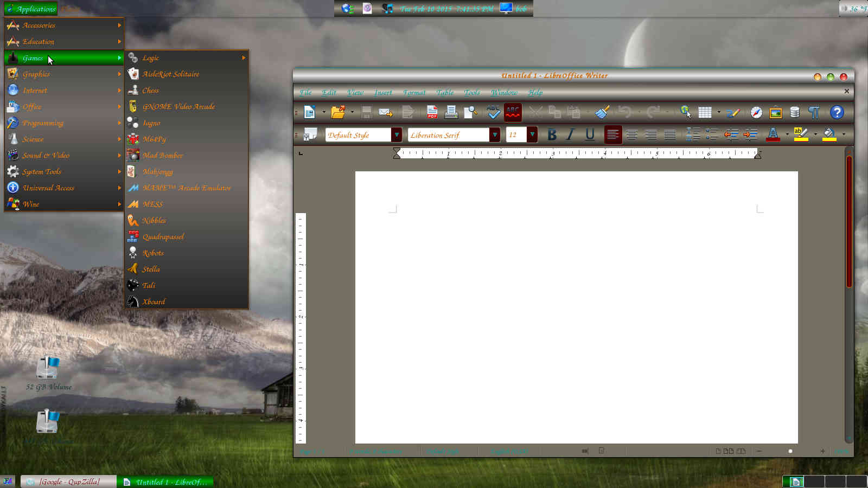Align the paragraph to the right
The image size is (868, 488).
pos(651,134)
